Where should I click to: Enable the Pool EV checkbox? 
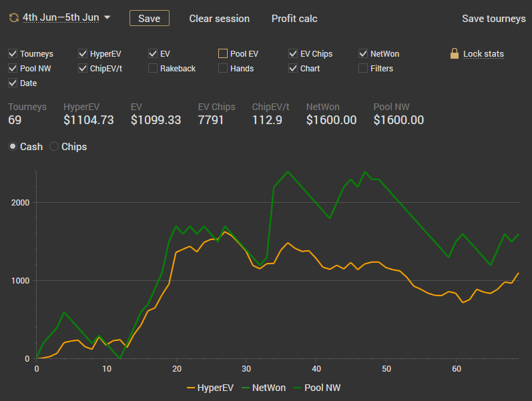(223, 53)
